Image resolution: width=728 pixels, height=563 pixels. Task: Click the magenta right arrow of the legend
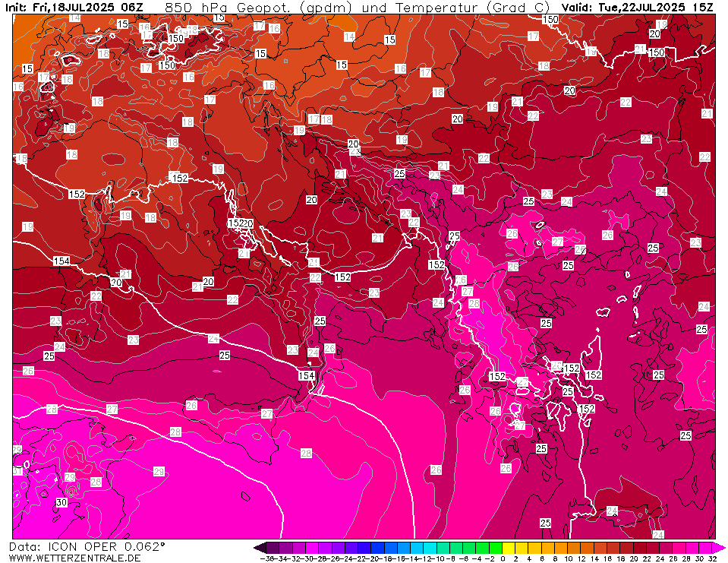click(x=718, y=548)
